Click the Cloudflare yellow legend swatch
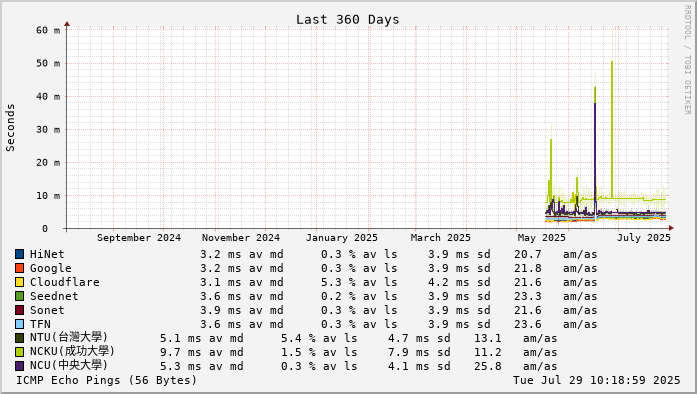 click(x=20, y=282)
